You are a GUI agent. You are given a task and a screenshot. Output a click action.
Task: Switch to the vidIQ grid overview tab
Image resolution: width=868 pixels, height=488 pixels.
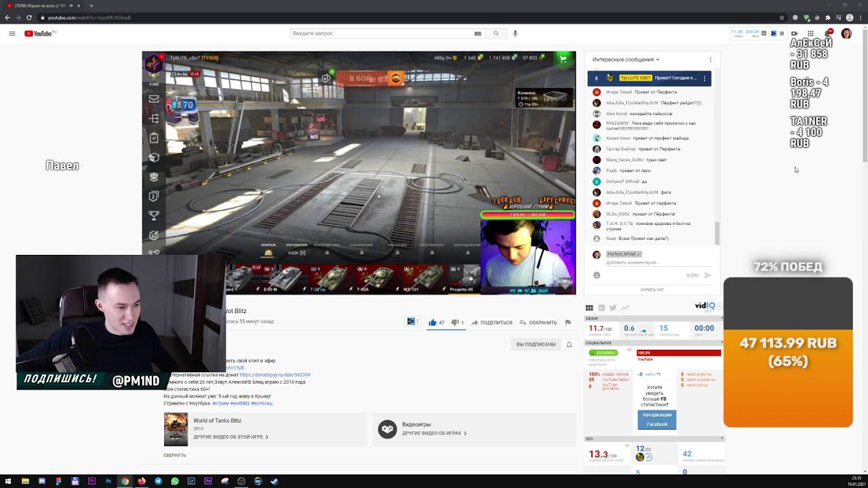(x=589, y=308)
